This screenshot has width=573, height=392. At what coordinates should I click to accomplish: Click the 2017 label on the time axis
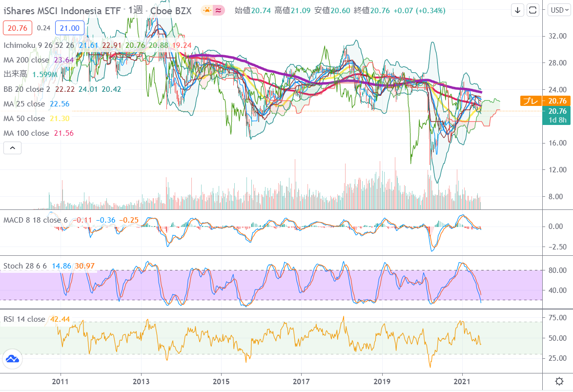301,382
